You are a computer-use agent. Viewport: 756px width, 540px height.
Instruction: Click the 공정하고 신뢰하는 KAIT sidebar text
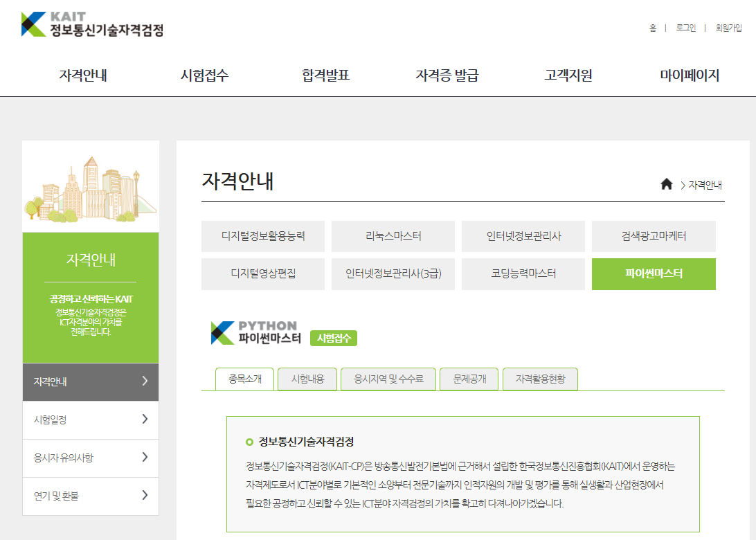pos(91,299)
